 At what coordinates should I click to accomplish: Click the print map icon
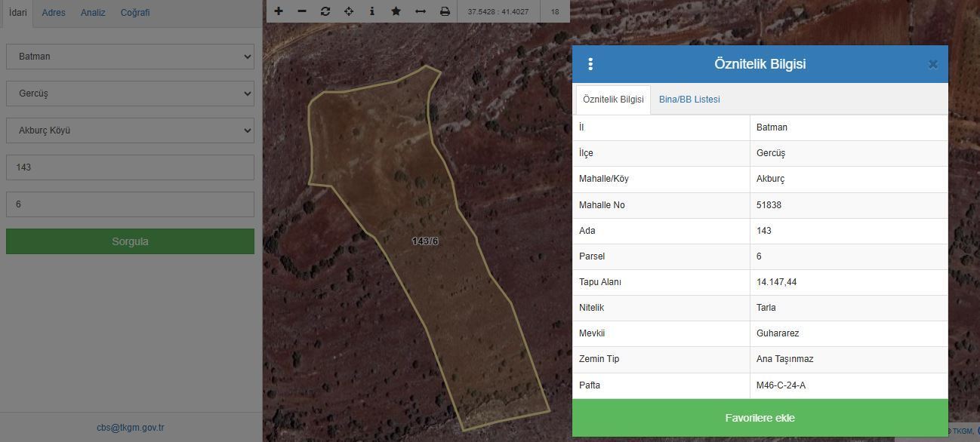445,11
